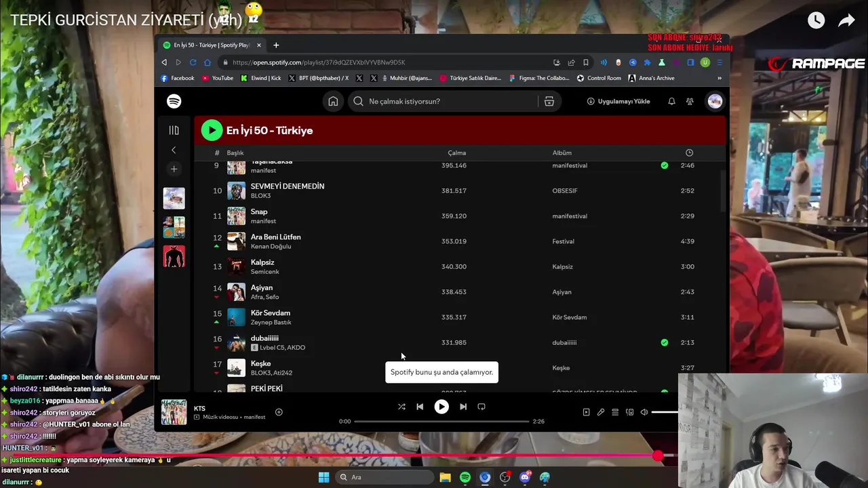
Task: Open friend activity icon
Action: [x=690, y=102]
